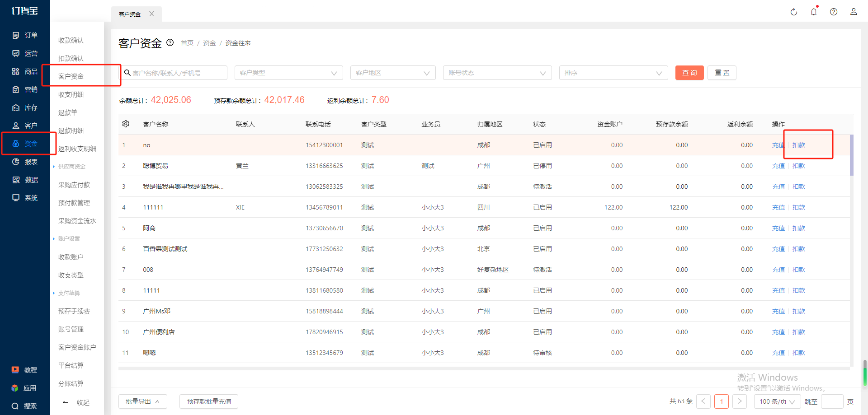Select 扣款确认 in the submenu
868x415 pixels.
(71, 58)
